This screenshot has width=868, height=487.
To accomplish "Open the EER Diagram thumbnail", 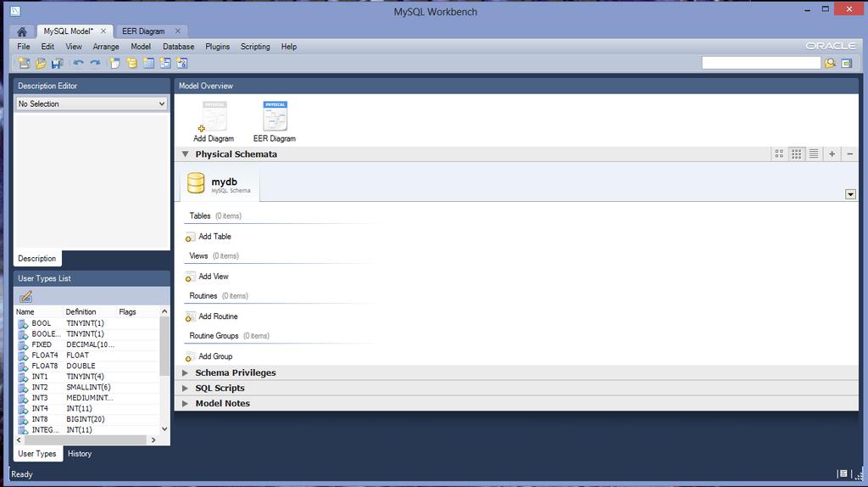I will [275, 121].
